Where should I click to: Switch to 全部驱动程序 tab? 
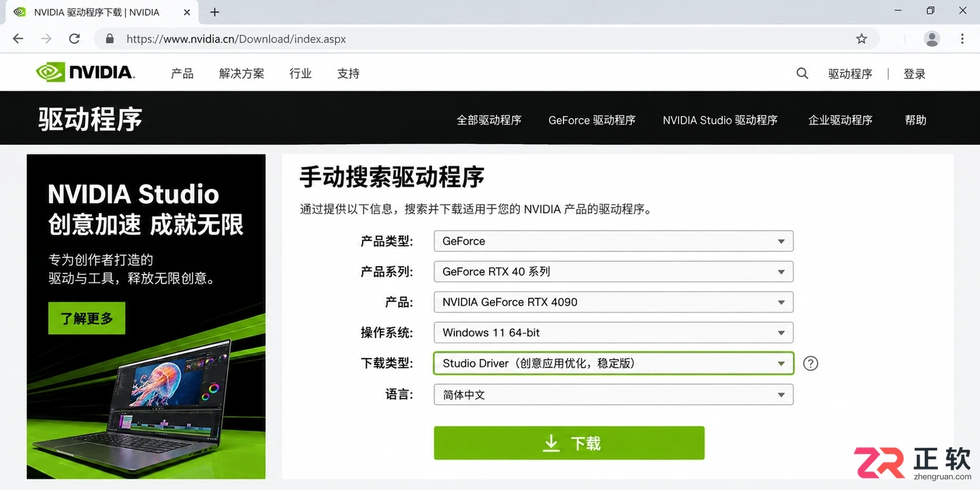pos(489,120)
